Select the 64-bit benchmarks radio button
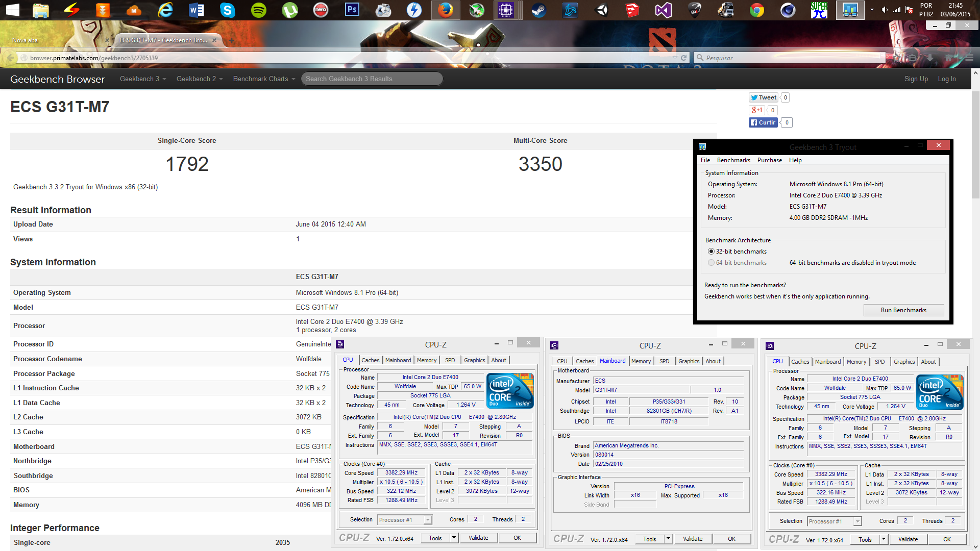Image resolution: width=980 pixels, height=551 pixels. click(711, 263)
